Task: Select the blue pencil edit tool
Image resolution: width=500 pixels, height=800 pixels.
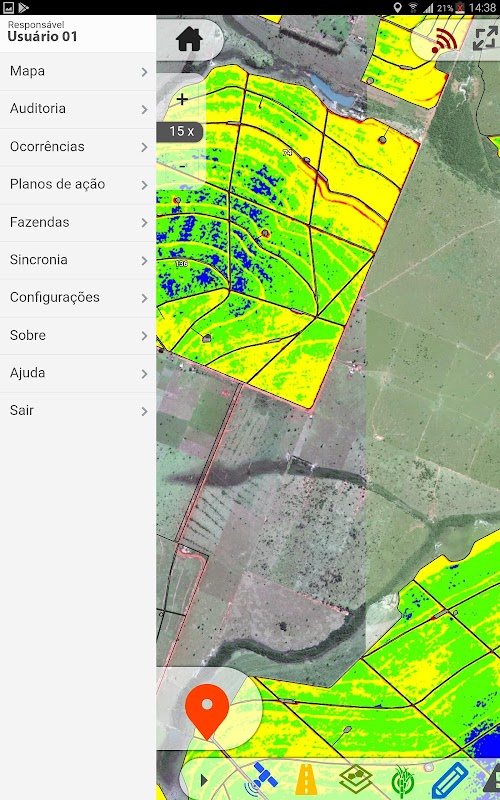Action: click(450, 780)
